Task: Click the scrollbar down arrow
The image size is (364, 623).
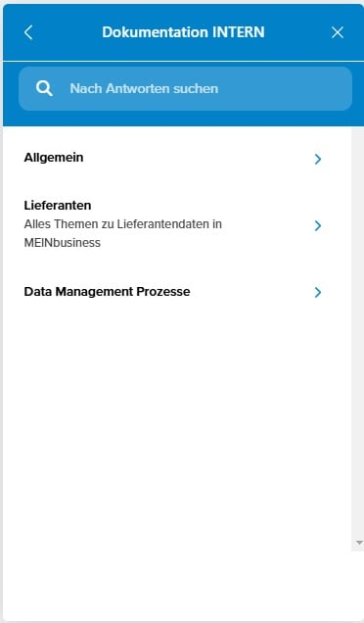Action: pyautogui.click(x=360, y=543)
